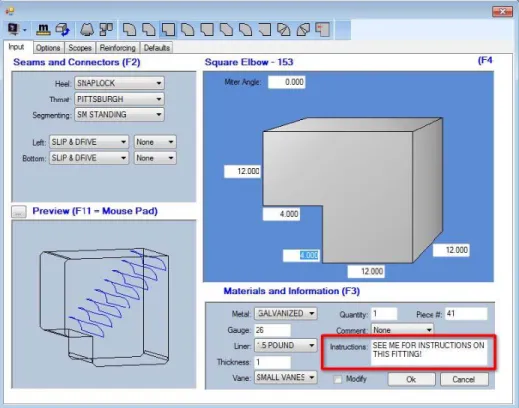
Task: Click the Square Elbow - 153 title
Action: coord(249,62)
